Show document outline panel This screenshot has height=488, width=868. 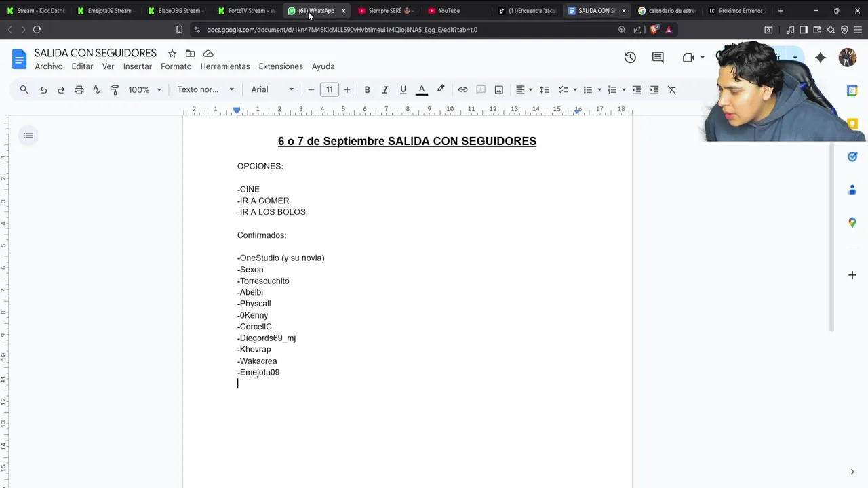pyautogui.click(x=28, y=136)
